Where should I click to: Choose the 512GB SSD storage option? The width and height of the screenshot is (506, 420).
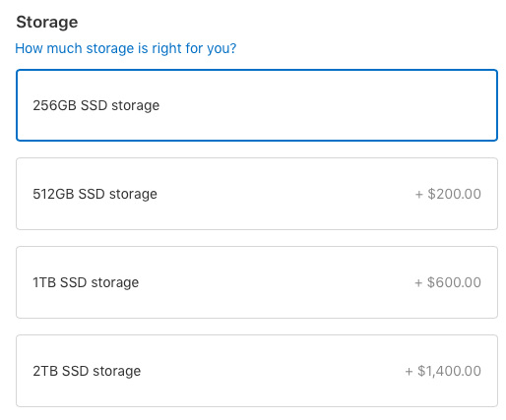pos(257,194)
